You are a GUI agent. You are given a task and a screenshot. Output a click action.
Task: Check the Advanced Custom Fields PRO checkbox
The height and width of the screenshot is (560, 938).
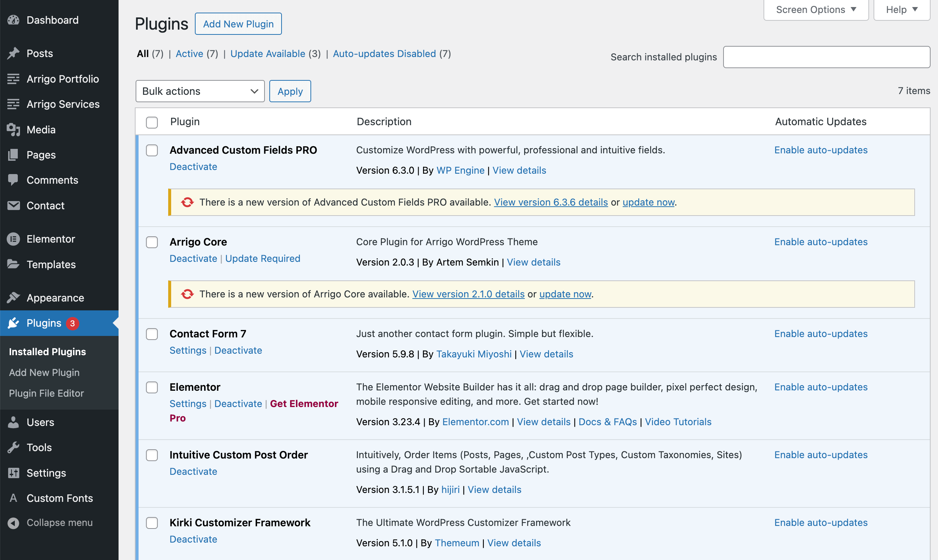[x=152, y=150]
